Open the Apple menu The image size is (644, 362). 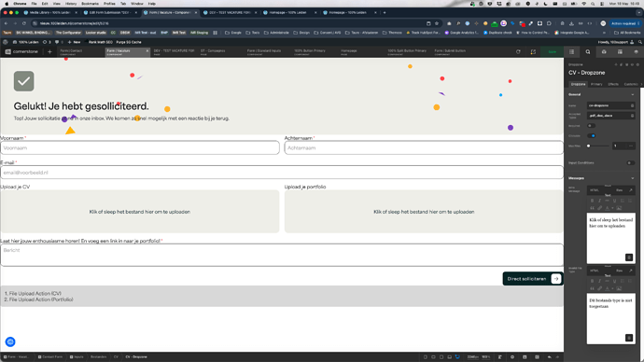pos(7,4)
